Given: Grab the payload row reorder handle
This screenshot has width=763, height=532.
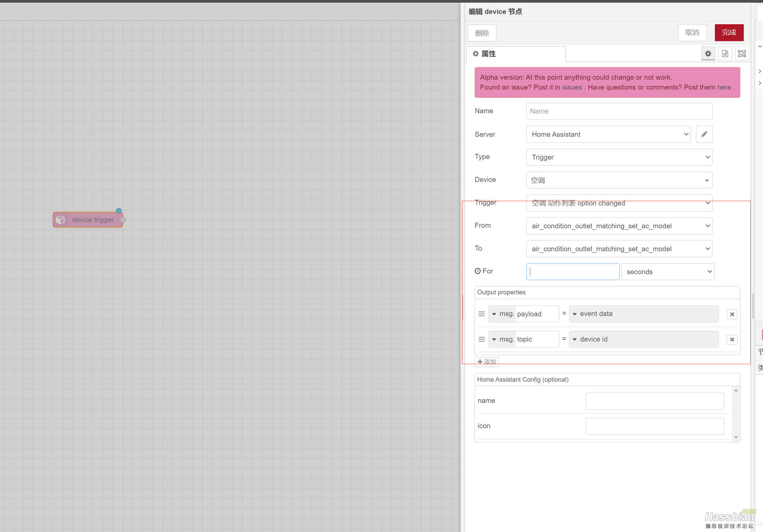Looking at the screenshot, I should (482, 314).
